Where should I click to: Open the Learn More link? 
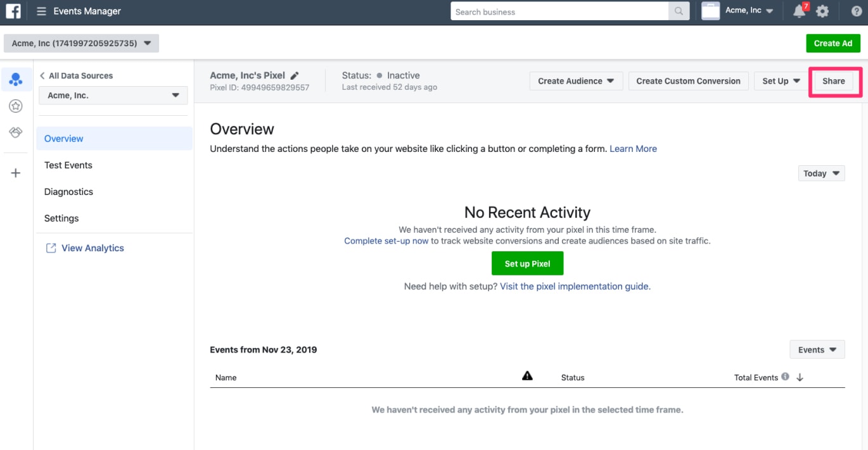pos(633,149)
